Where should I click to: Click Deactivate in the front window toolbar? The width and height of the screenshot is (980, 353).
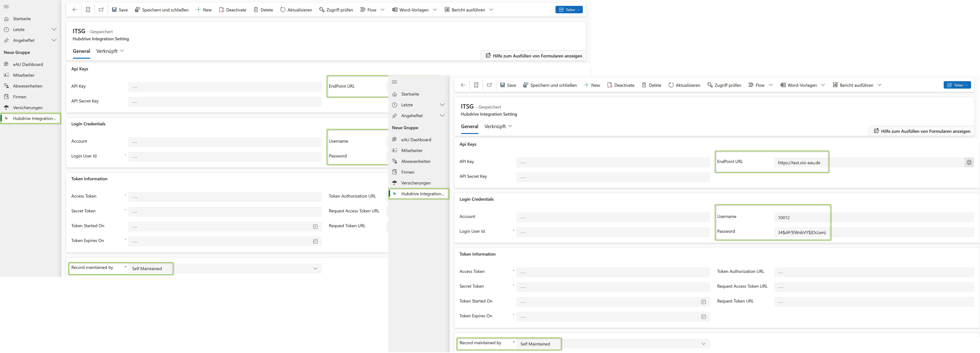[621, 85]
